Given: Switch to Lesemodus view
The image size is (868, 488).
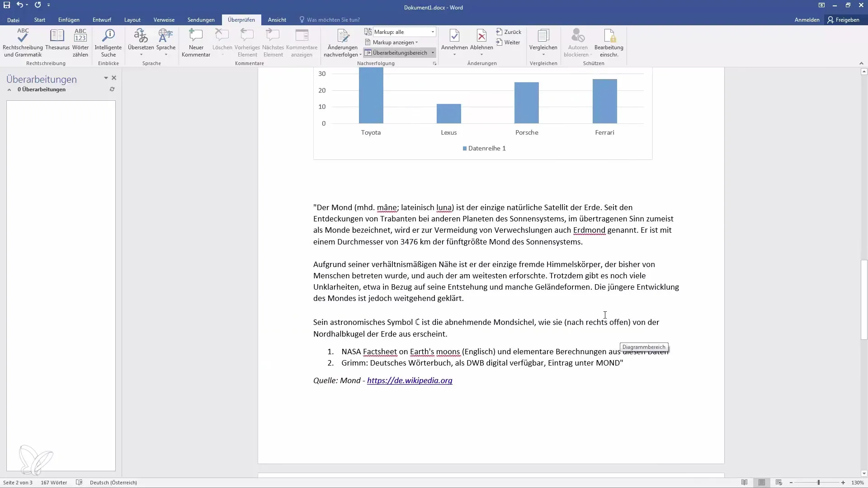Looking at the screenshot, I should pos(744,483).
